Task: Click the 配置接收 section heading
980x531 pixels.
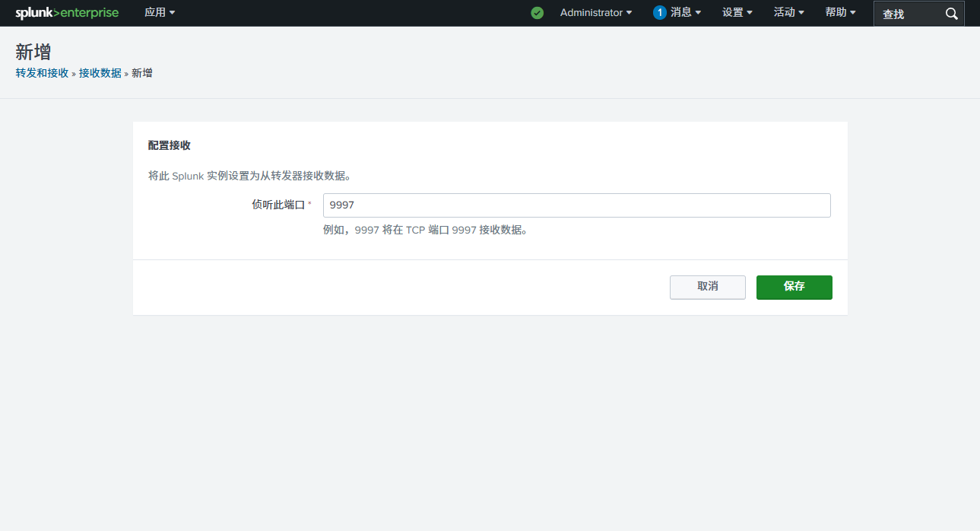Action: click(170, 145)
